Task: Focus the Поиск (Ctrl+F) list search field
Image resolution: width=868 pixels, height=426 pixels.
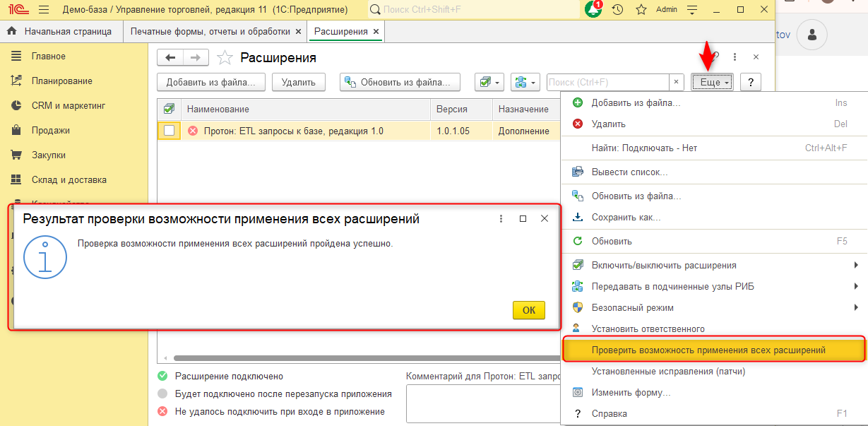Action: point(607,82)
